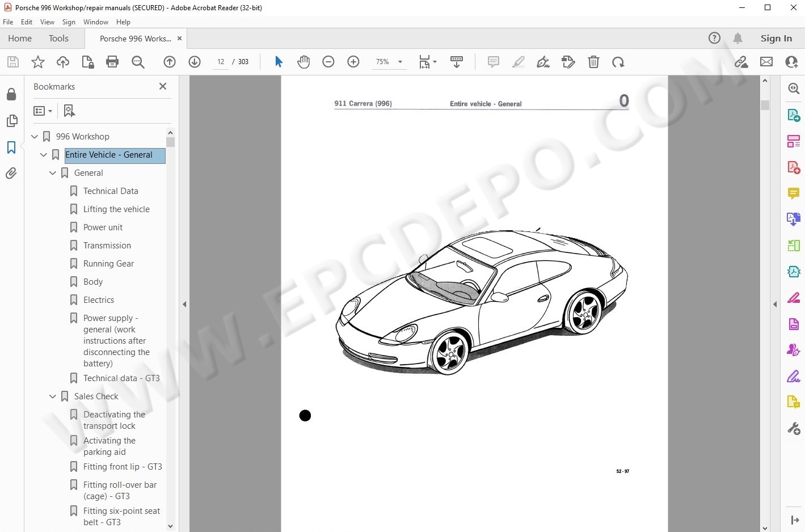The height and width of the screenshot is (532, 805).
Task: Add a sticky note comment
Action: point(494,62)
